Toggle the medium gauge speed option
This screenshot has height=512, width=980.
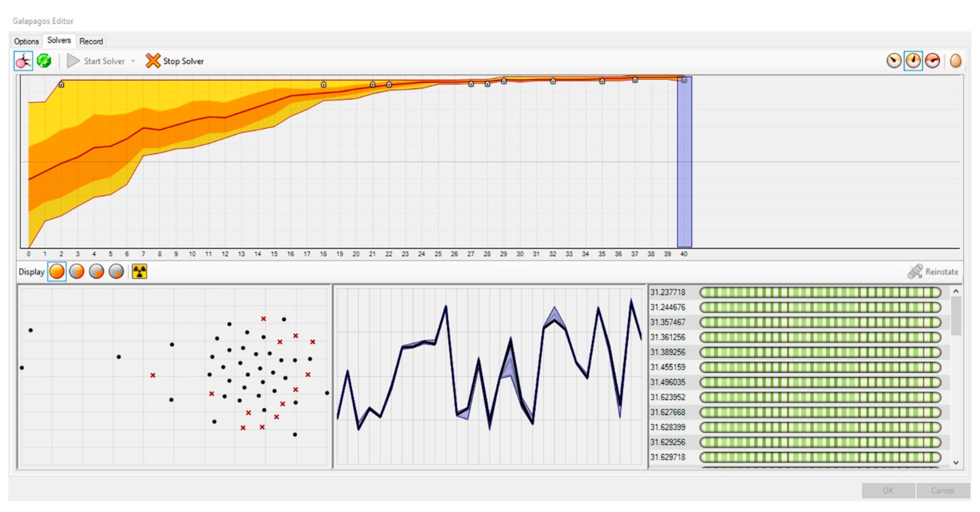click(x=913, y=61)
